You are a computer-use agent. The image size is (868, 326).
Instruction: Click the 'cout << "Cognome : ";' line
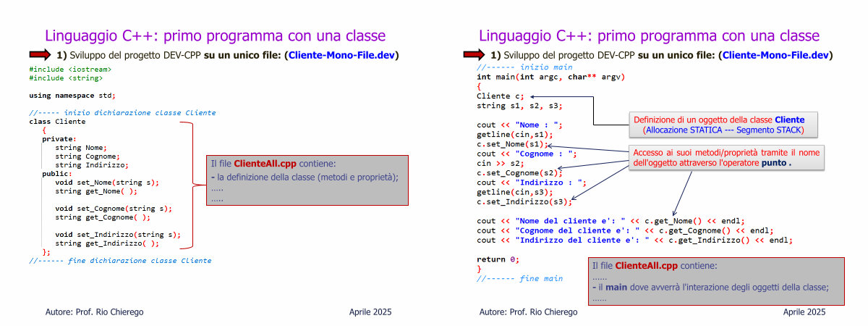[527, 153]
